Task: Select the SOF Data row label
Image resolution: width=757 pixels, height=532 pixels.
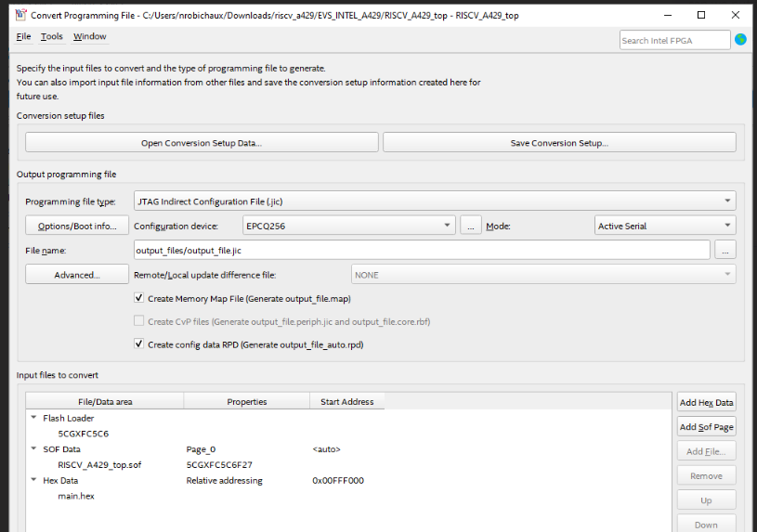Action: [62, 449]
